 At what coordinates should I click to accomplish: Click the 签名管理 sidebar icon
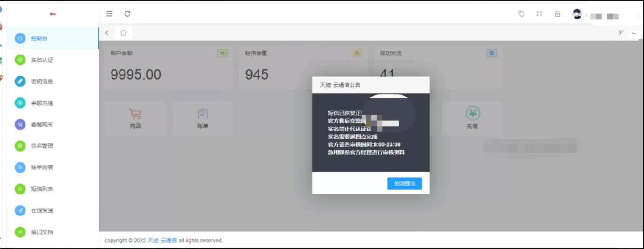(x=20, y=146)
